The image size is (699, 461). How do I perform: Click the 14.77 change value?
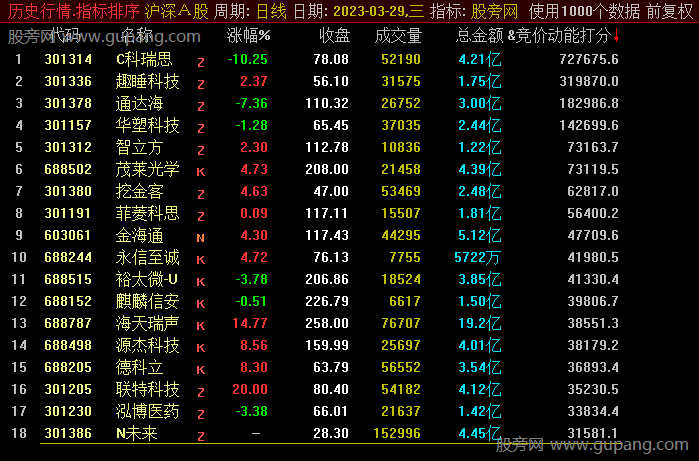[x=250, y=323]
